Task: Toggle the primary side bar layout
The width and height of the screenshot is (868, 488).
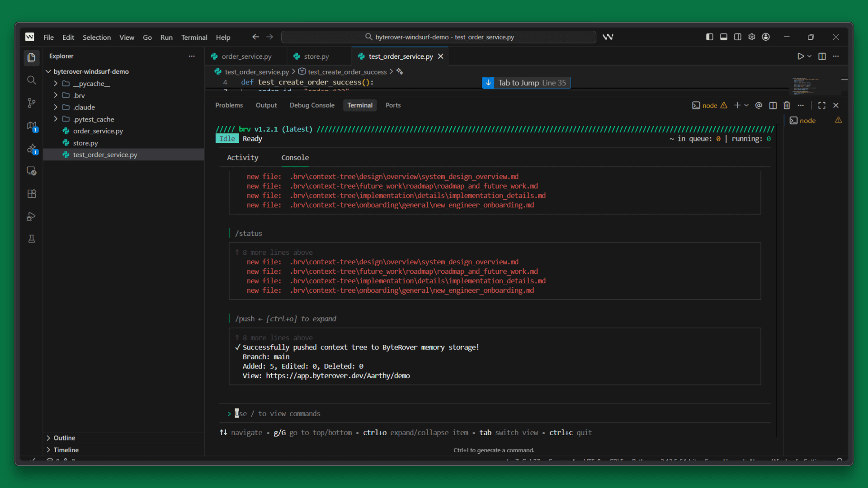Action: [x=709, y=37]
